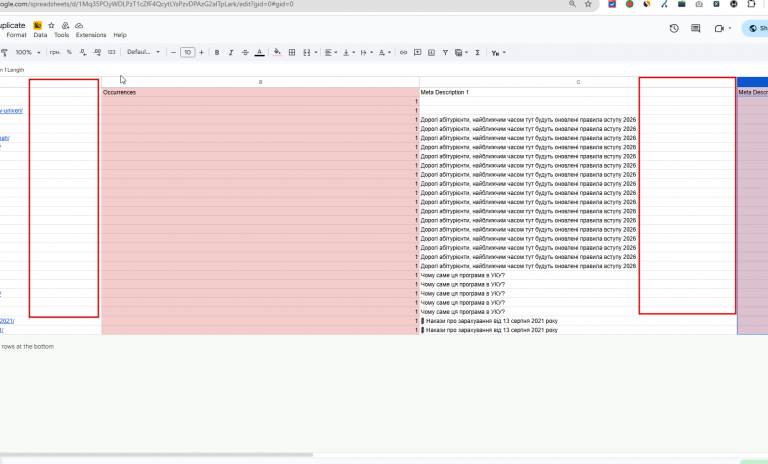
Task: Click the camera screenshot extension icon
Action: click(x=699, y=4)
